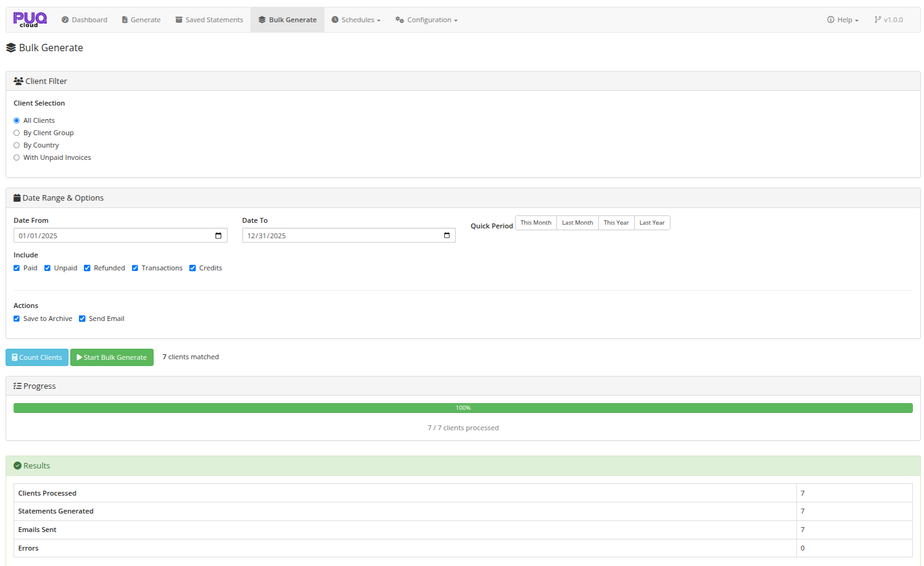Image resolution: width=924 pixels, height=566 pixels.
Task: Open the Help dropdown
Action: [x=843, y=19]
